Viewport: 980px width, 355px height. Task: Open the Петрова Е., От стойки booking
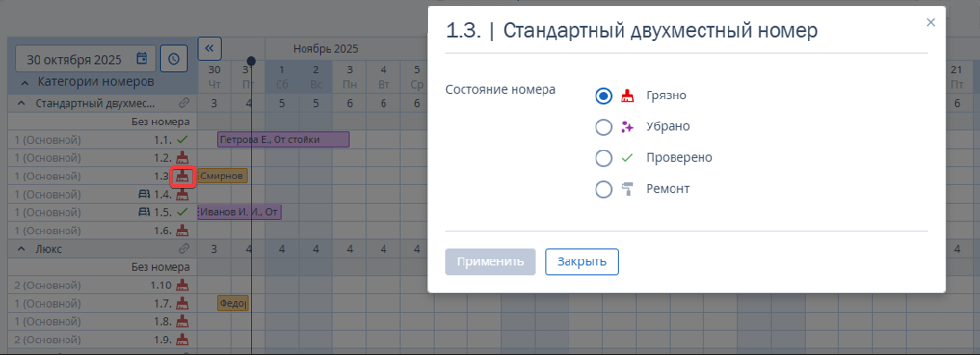283,139
